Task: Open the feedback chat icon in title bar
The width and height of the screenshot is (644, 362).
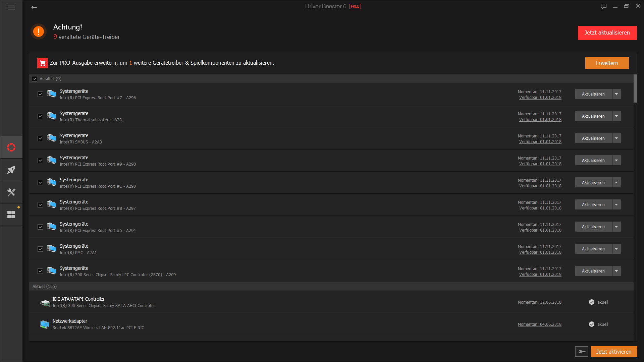Action: click(x=604, y=6)
